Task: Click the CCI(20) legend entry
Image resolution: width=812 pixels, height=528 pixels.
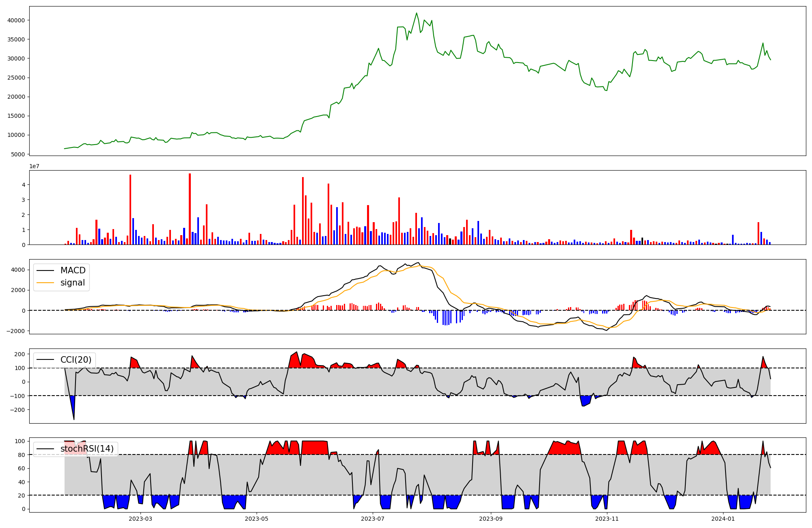Action: [76, 360]
